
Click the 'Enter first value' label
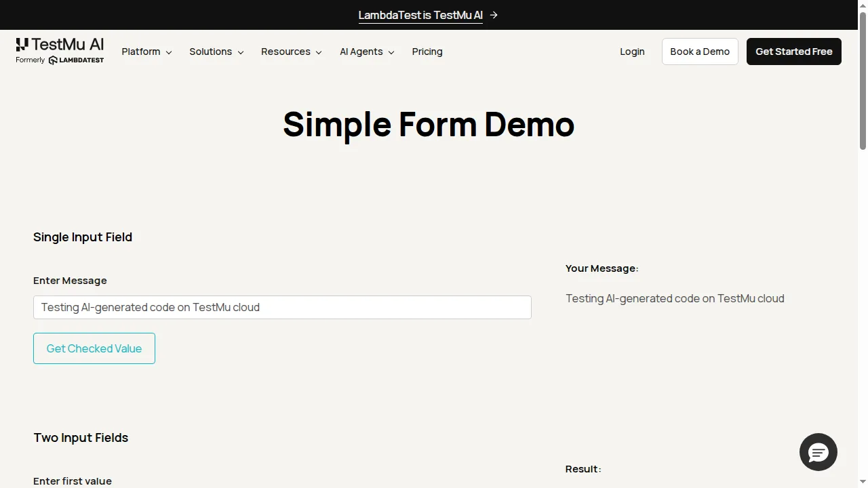click(x=73, y=481)
